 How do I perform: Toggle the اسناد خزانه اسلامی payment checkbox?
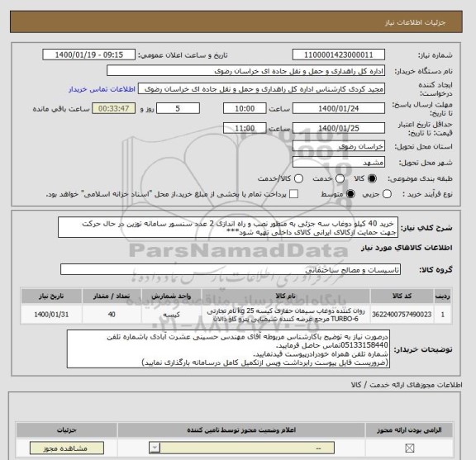(x=293, y=194)
